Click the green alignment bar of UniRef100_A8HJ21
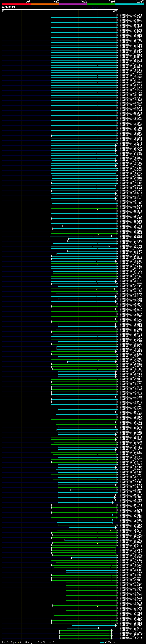This screenshot has height=644, width=146. point(92,595)
